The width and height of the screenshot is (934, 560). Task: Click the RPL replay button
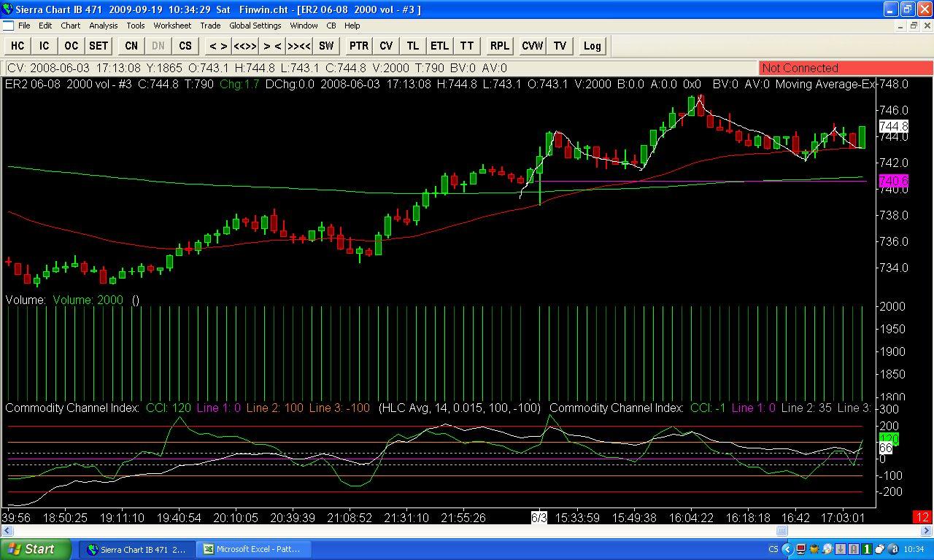pos(499,45)
